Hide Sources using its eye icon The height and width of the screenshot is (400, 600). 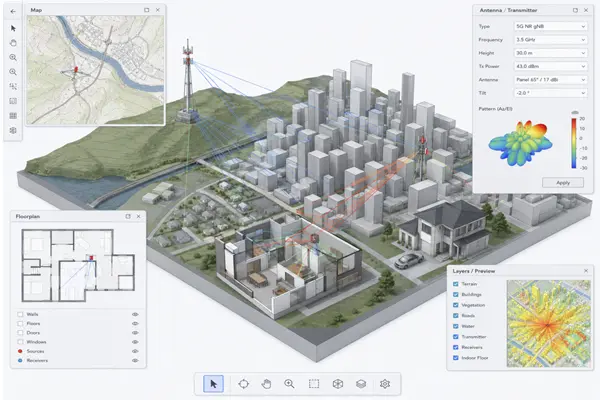click(x=135, y=351)
